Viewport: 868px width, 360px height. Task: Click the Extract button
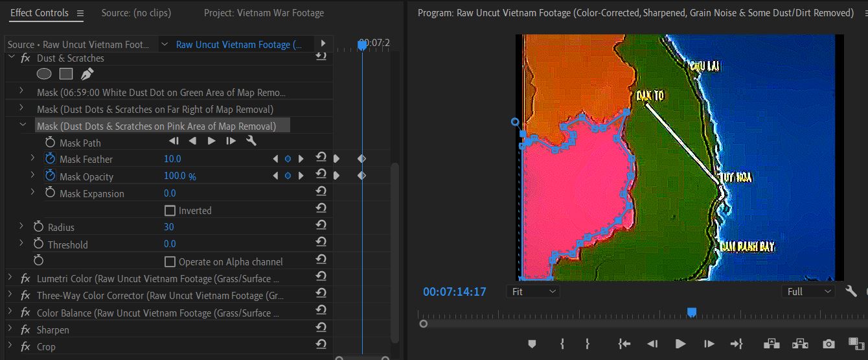(800, 344)
